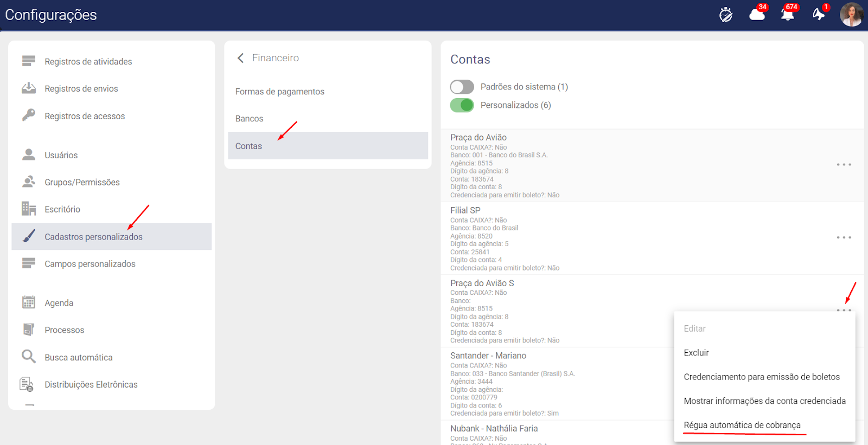This screenshot has width=868, height=445.
Task: Select Credenciamento para emissão de boletos
Action: click(761, 377)
